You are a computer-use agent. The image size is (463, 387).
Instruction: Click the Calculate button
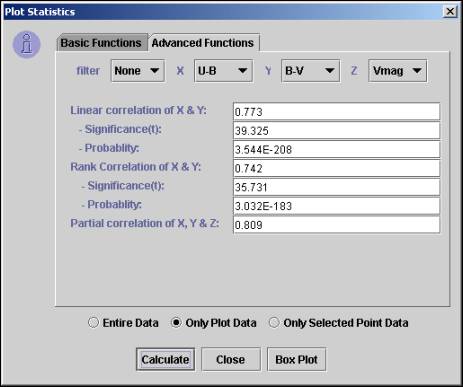(x=165, y=359)
